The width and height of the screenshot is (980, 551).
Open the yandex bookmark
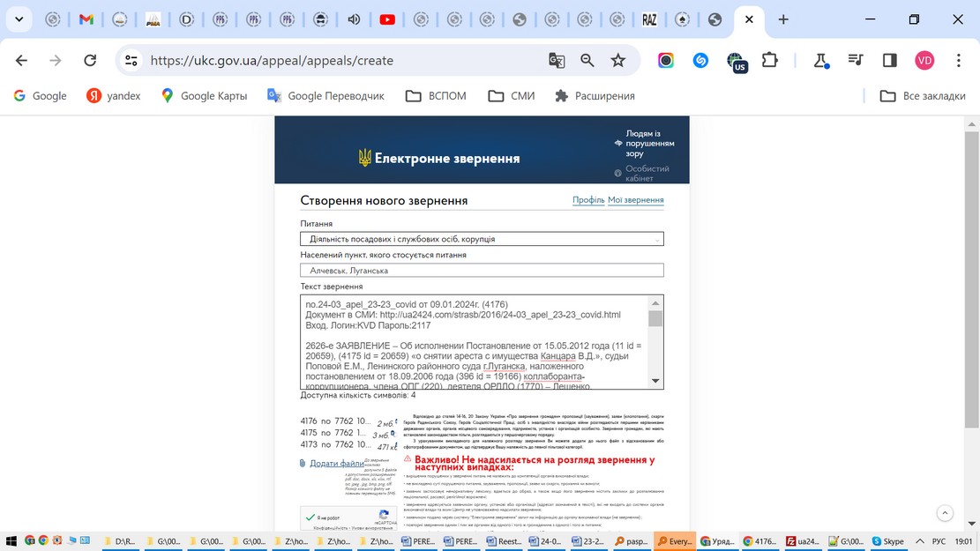pos(114,95)
